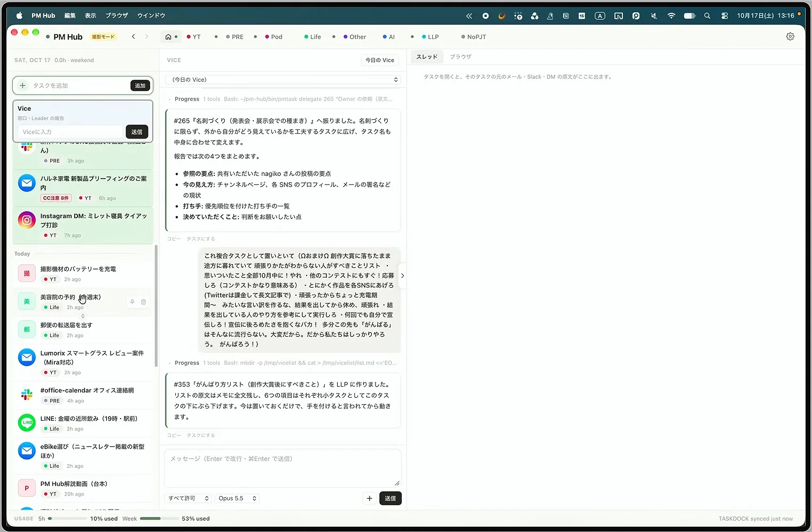812x532 pixels.
Task: Focus the Viceに入力 input field
Action: 71,132
